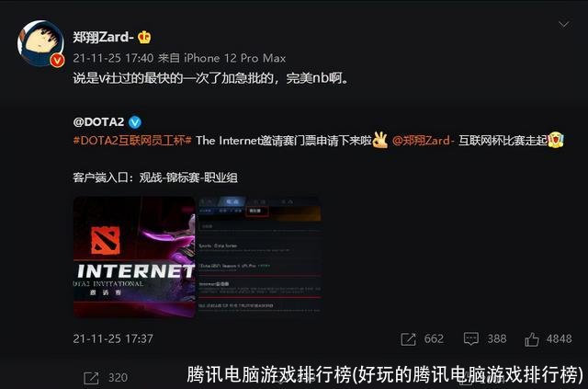The height and width of the screenshot is (389, 588).
Task: Open 郑翔Zard- profile avatar
Action: (x=40, y=43)
